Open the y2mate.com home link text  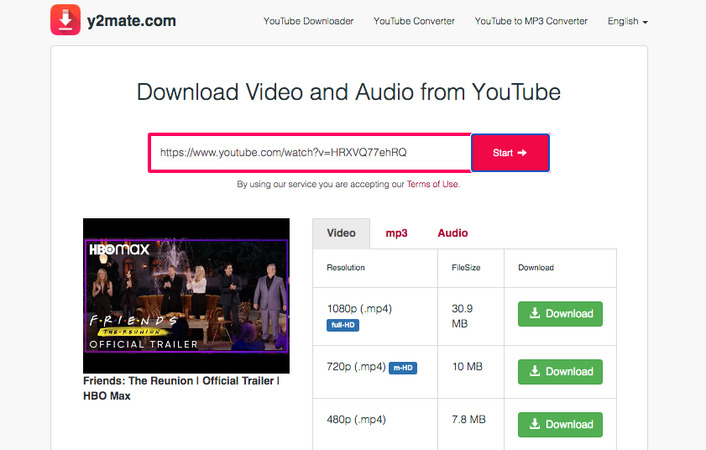coord(131,21)
